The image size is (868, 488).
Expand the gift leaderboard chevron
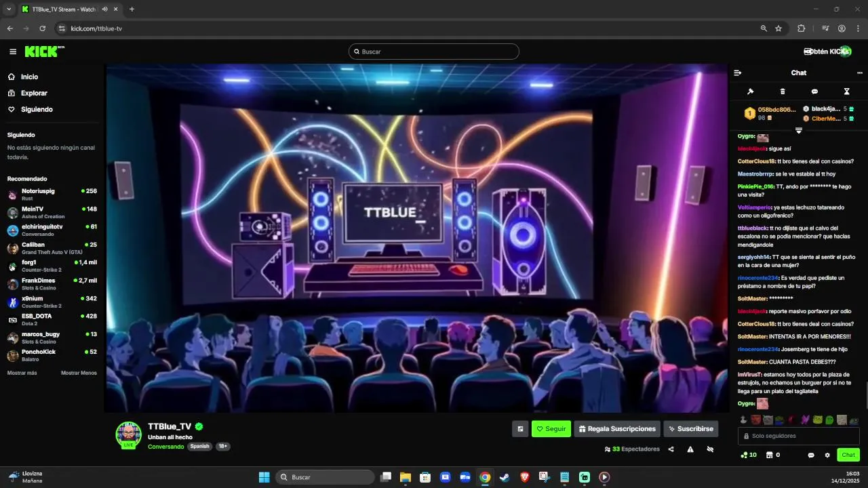(799, 130)
